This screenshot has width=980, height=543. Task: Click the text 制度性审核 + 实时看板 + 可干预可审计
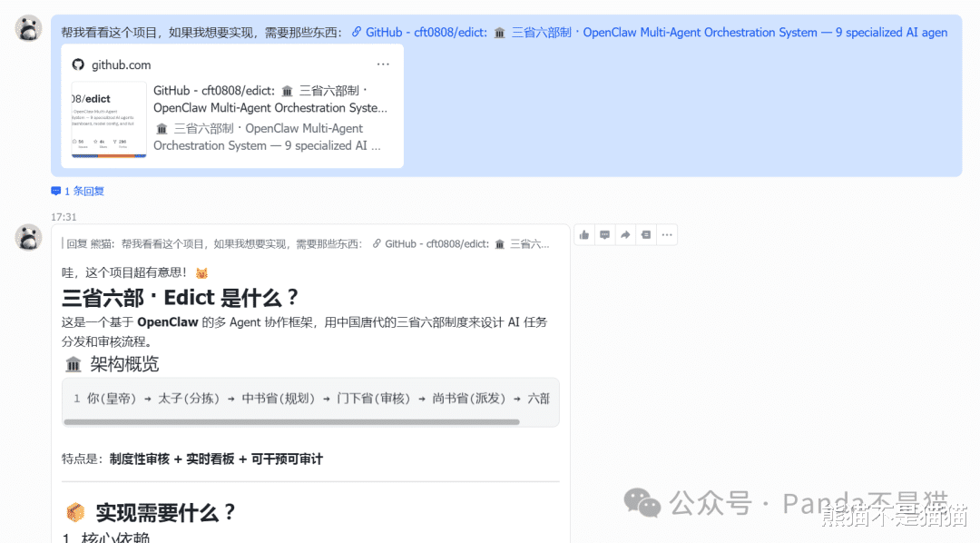pos(216,459)
